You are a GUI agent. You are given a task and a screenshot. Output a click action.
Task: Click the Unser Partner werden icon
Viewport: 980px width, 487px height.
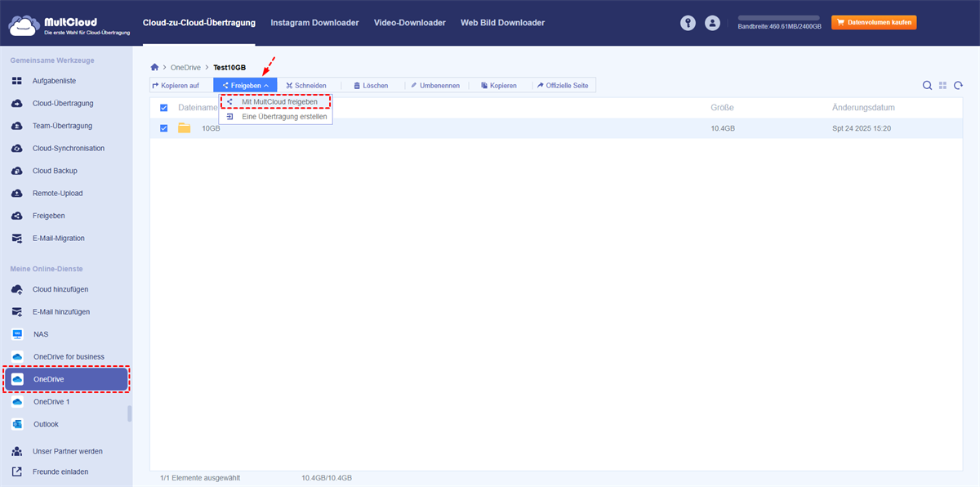coord(17,451)
